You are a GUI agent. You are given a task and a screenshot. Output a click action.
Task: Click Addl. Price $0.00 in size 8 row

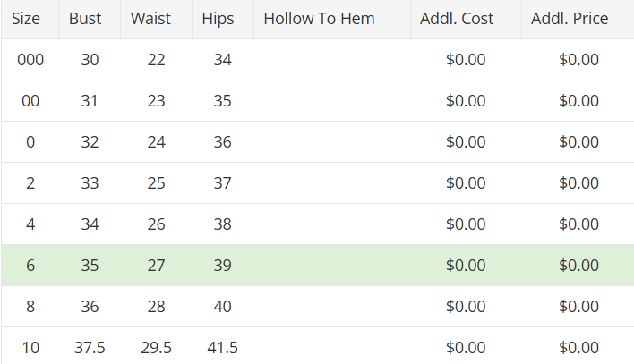click(578, 307)
